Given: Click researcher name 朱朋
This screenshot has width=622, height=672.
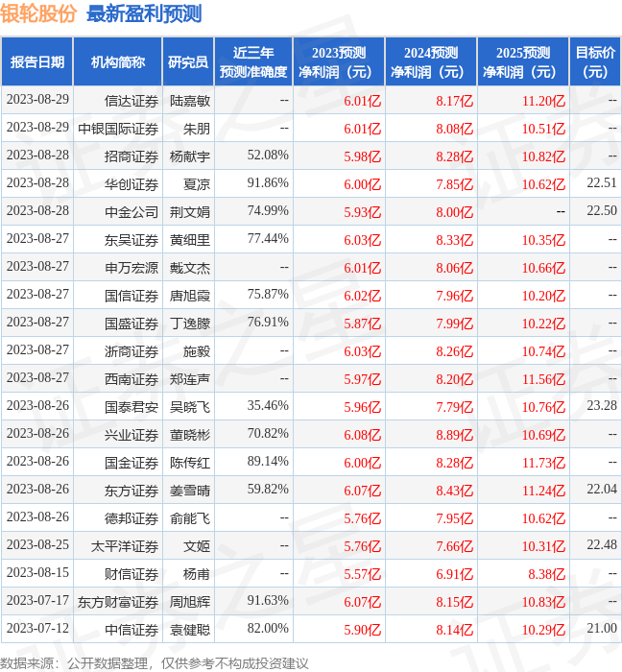Looking at the screenshot, I should pos(197,129).
